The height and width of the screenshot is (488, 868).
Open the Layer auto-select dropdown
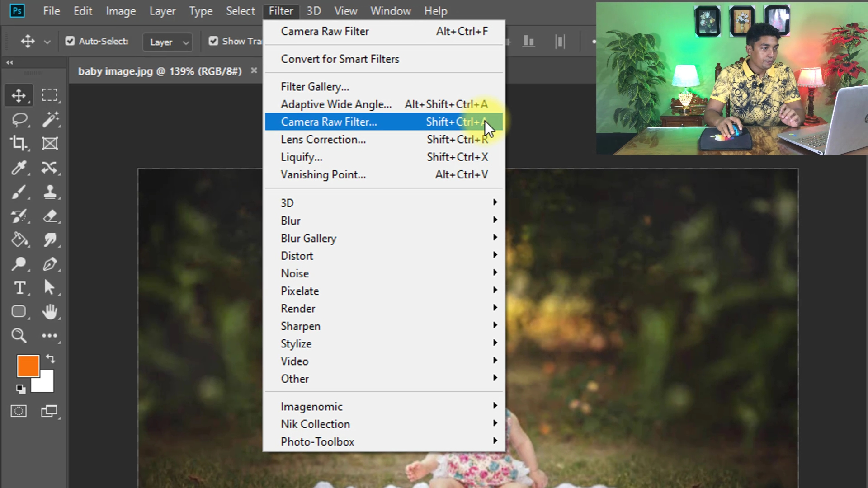tap(168, 42)
